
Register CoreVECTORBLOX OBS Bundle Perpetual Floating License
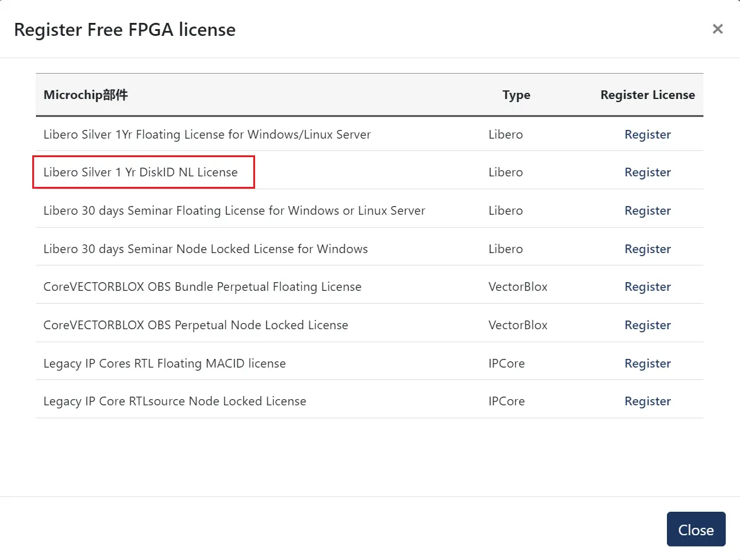coord(647,286)
